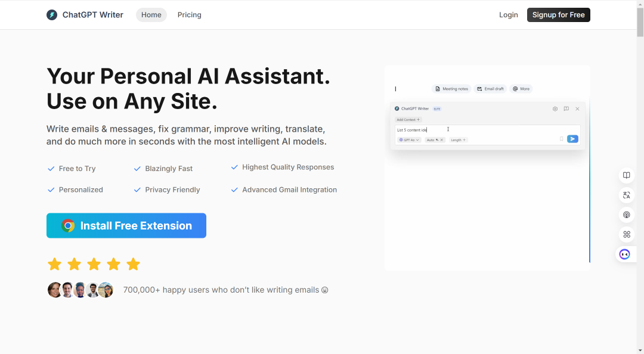
Task: Click the bookmark icon in prompt box
Action: coord(562,139)
